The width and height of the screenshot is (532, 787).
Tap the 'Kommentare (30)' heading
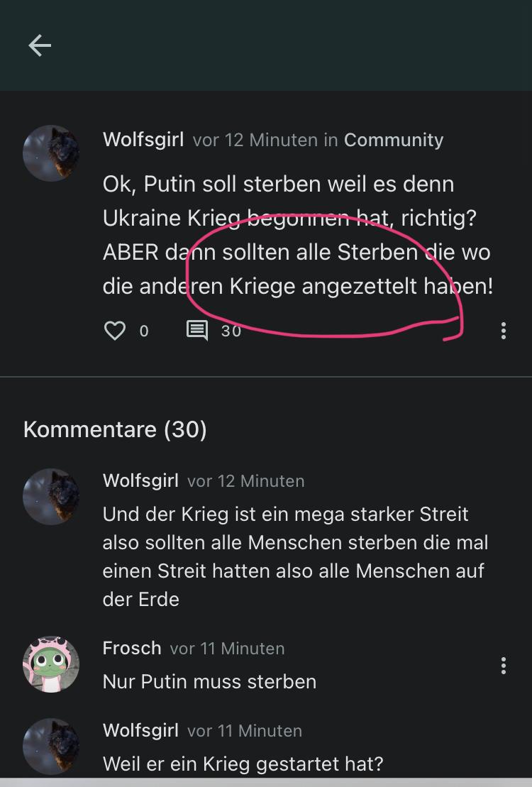[115, 429]
